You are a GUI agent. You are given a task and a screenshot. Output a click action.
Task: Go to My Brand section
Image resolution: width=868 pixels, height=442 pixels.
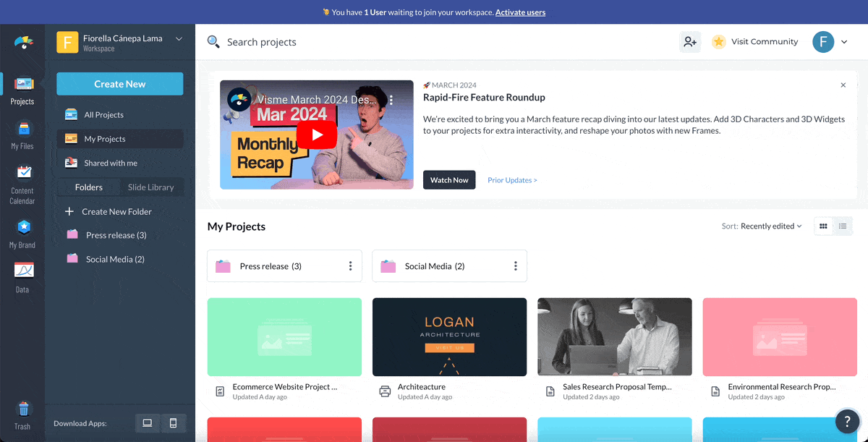[x=22, y=234]
